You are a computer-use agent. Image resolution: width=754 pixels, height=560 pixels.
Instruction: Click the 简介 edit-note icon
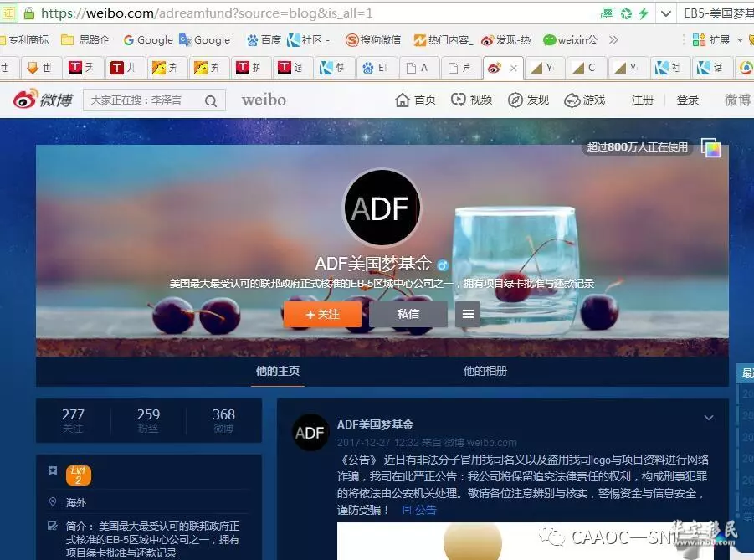click(x=53, y=526)
